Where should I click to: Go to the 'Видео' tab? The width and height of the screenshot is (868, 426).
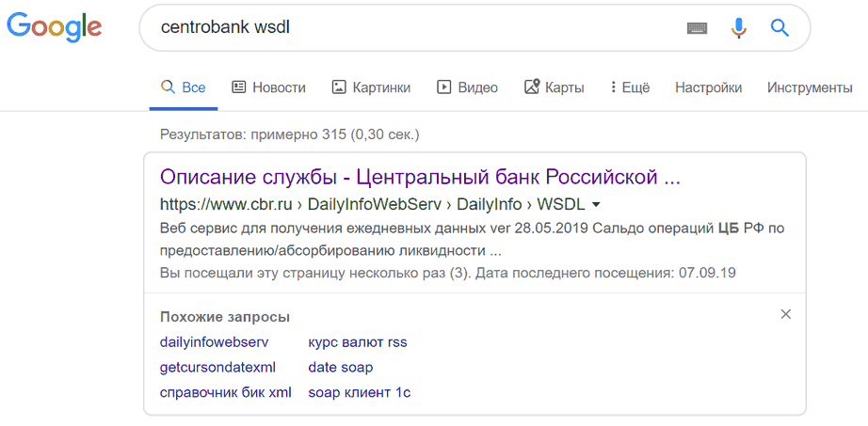pos(468,87)
